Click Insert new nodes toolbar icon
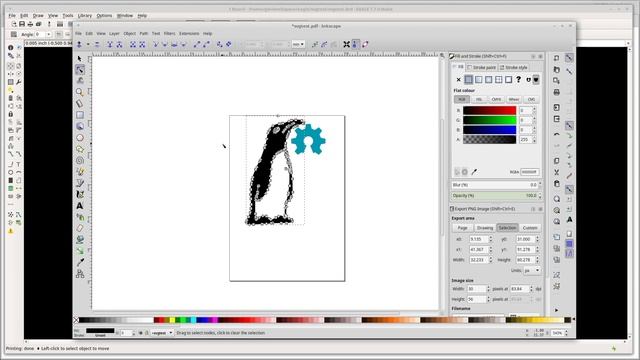640x360 pixels. tap(79, 44)
